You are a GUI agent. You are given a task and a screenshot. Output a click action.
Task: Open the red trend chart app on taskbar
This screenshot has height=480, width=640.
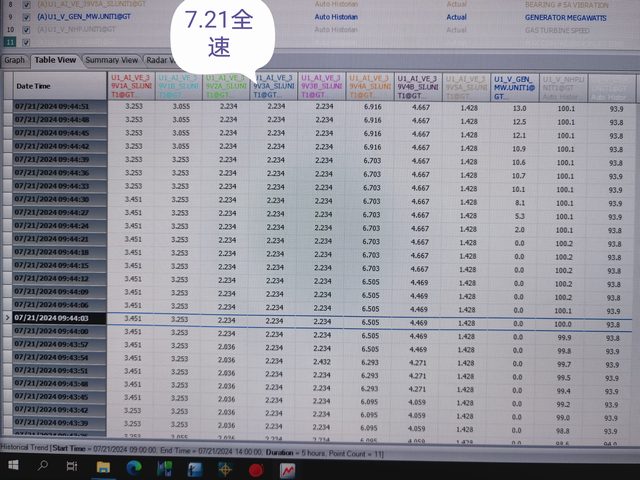[x=287, y=471]
